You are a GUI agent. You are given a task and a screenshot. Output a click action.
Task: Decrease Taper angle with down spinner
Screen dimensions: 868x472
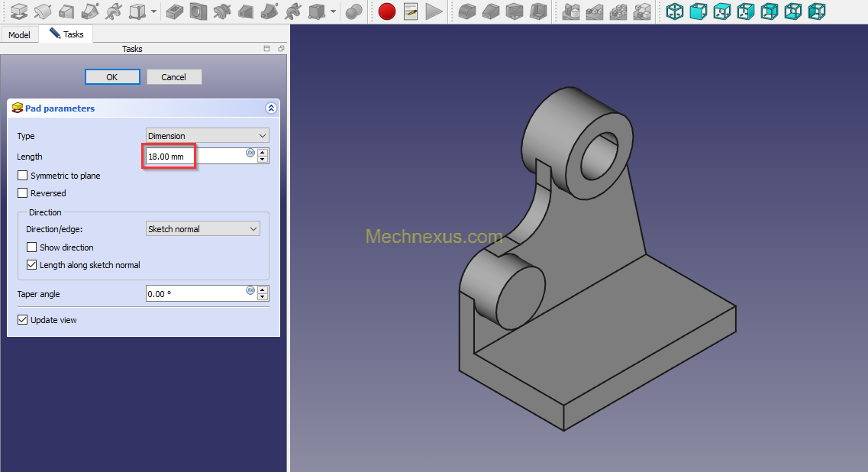coord(263,297)
